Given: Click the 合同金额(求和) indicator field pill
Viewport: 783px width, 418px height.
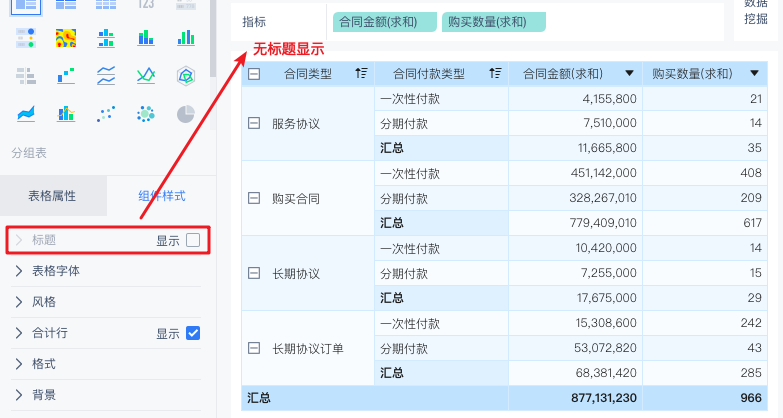Looking at the screenshot, I should click(385, 22).
